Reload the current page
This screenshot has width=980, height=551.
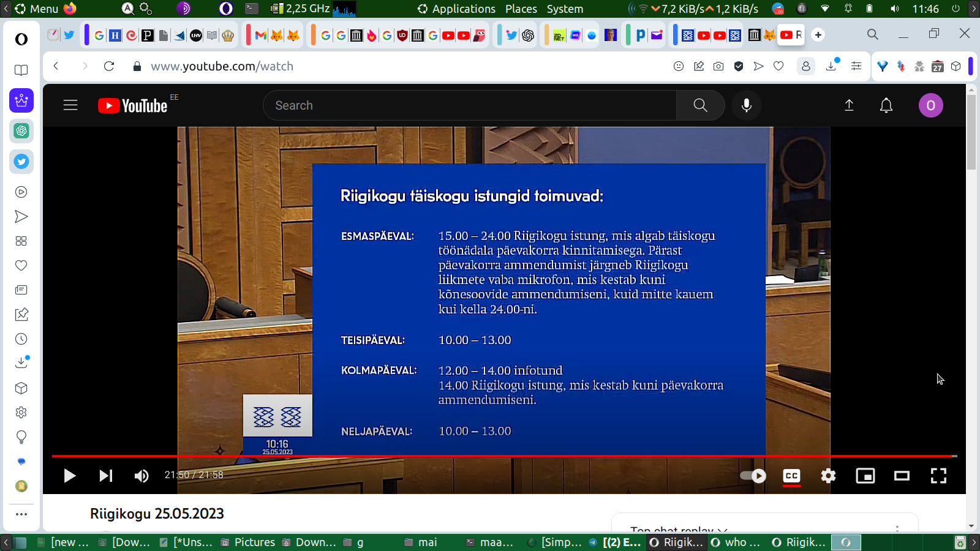point(109,66)
